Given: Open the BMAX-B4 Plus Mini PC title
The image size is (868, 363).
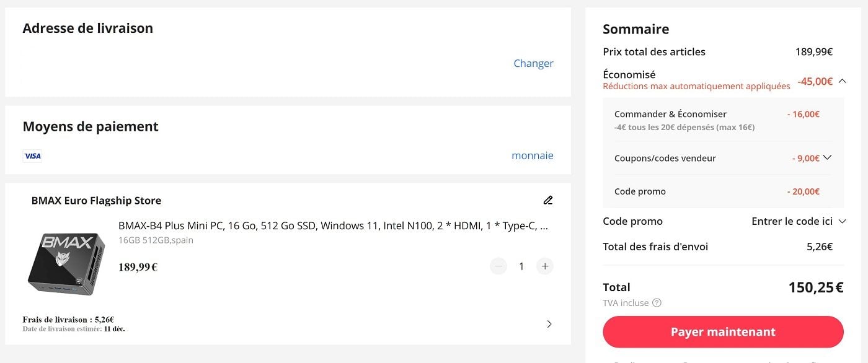Looking at the screenshot, I should click(334, 225).
